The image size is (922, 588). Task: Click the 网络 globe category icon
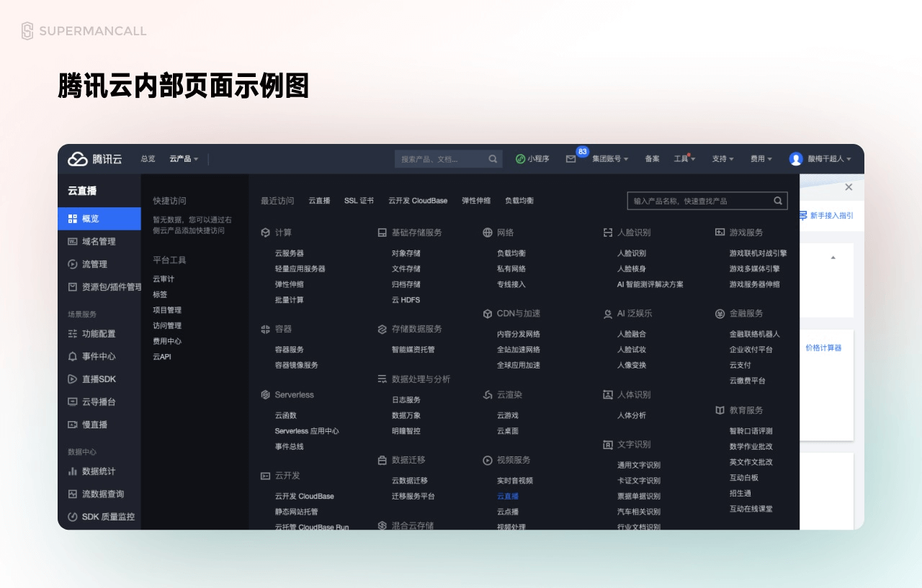click(488, 232)
